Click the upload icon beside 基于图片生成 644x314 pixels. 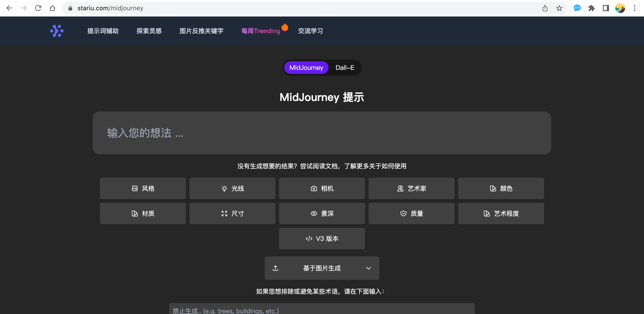(x=275, y=268)
